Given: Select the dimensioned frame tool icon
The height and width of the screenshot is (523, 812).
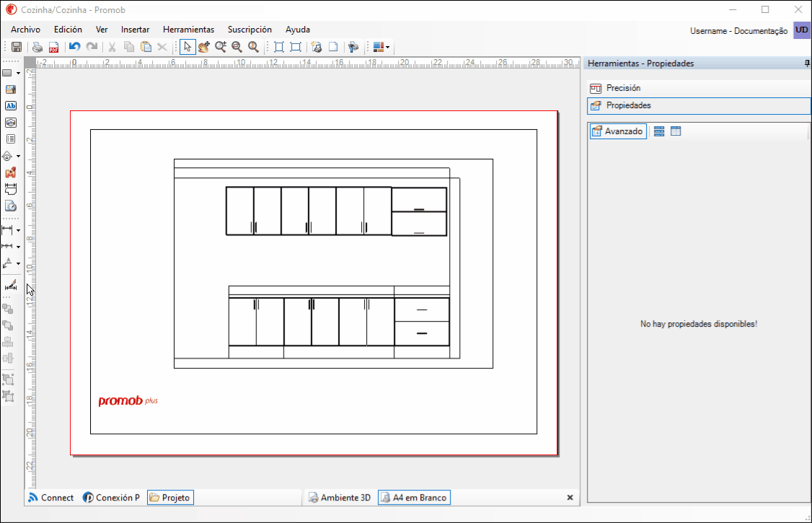Looking at the screenshot, I should pos(10,189).
